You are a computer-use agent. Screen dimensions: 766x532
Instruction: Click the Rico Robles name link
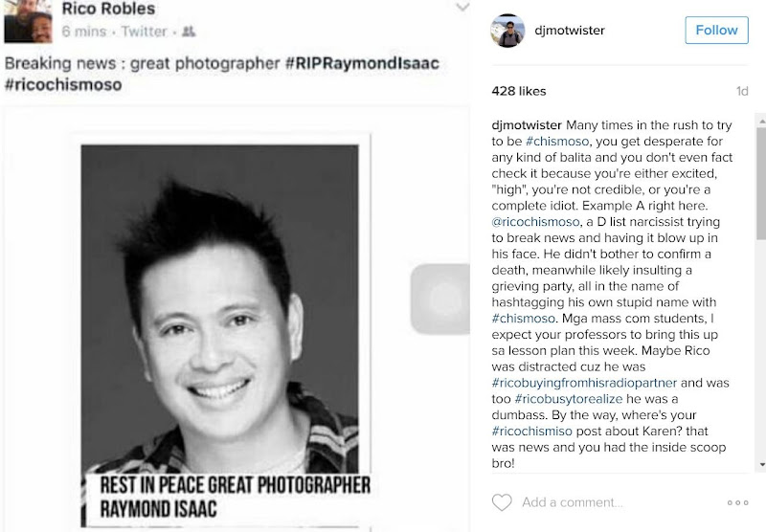(x=108, y=8)
